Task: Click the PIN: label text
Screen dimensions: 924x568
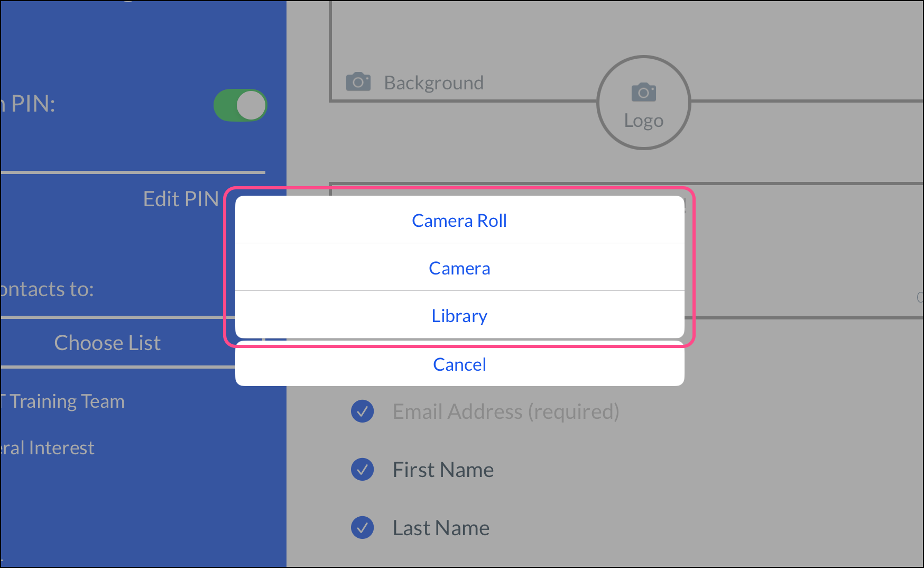Action: tap(33, 104)
